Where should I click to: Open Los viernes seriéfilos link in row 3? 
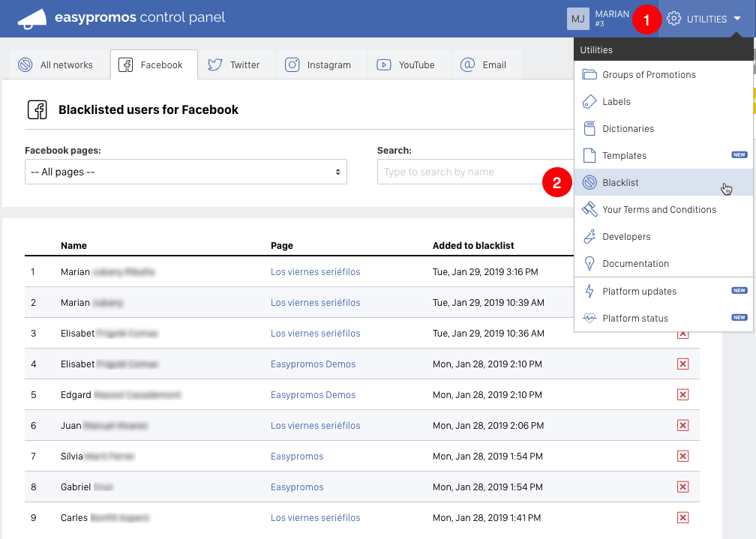coord(315,334)
